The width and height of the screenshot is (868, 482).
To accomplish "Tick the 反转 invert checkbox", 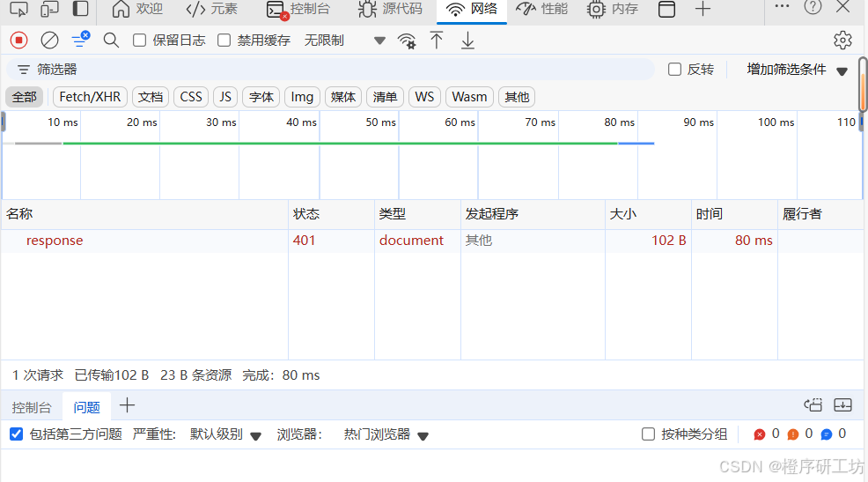I will pos(674,70).
